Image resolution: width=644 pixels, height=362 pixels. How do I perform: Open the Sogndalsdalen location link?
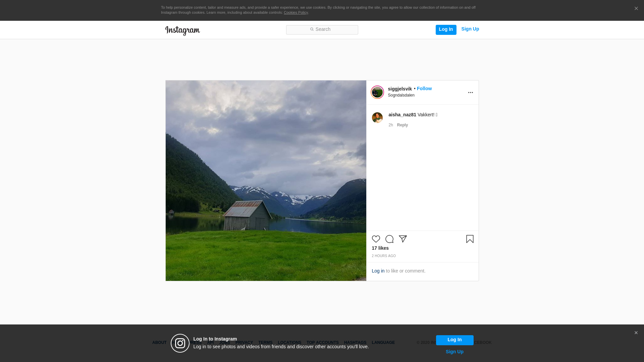click(401, 95)
